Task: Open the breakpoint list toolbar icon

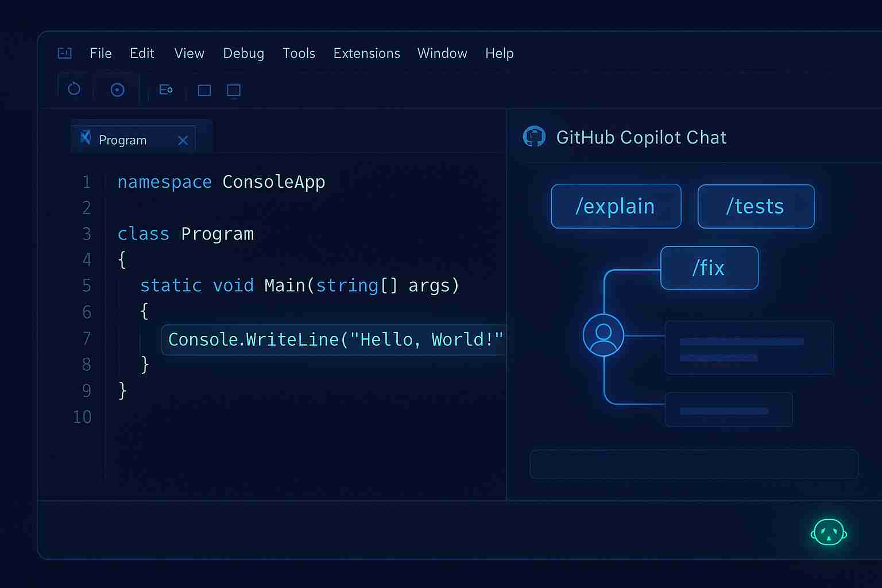Action: 166,90
